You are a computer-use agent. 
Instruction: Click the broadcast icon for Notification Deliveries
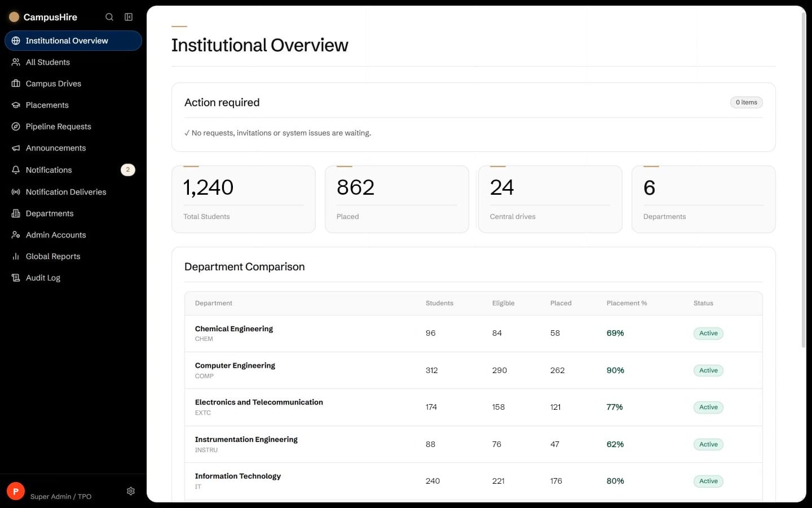point(16,192)
